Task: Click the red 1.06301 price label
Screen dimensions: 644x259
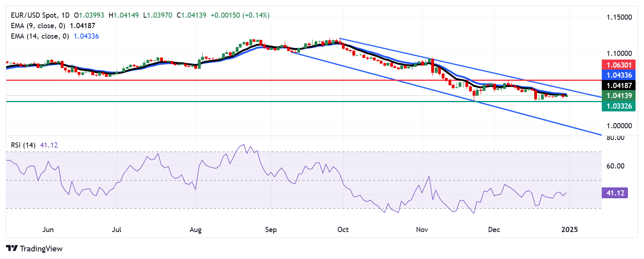Action: tap(619, 65)
